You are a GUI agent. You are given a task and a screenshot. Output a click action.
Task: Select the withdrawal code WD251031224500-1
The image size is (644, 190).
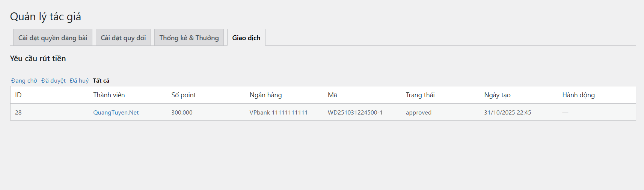click(x=355, y=113)
